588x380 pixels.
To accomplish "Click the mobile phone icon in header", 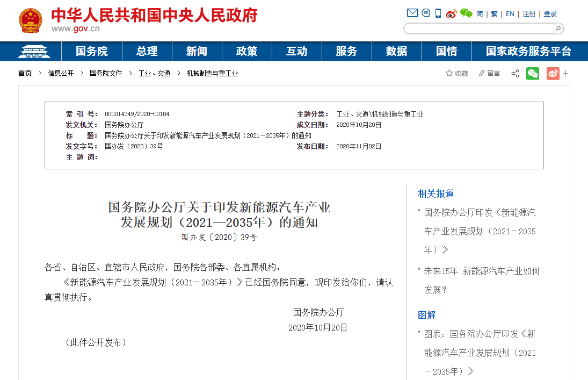I will [x=438, y=13].
